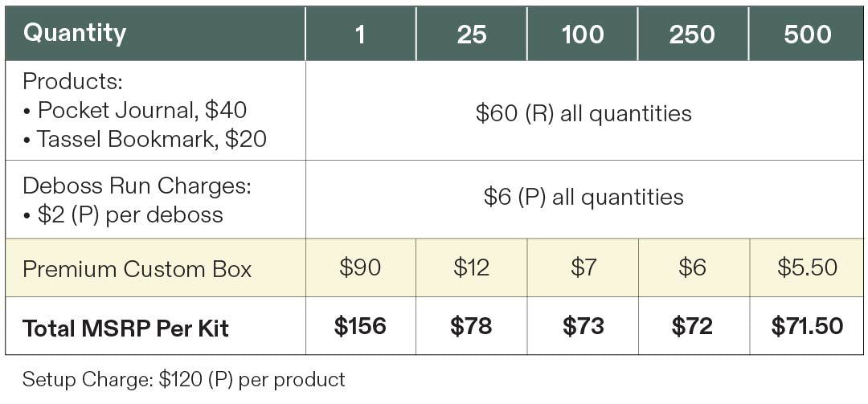
Task: Select the quantity 25 column header
Action: (472, 33)
